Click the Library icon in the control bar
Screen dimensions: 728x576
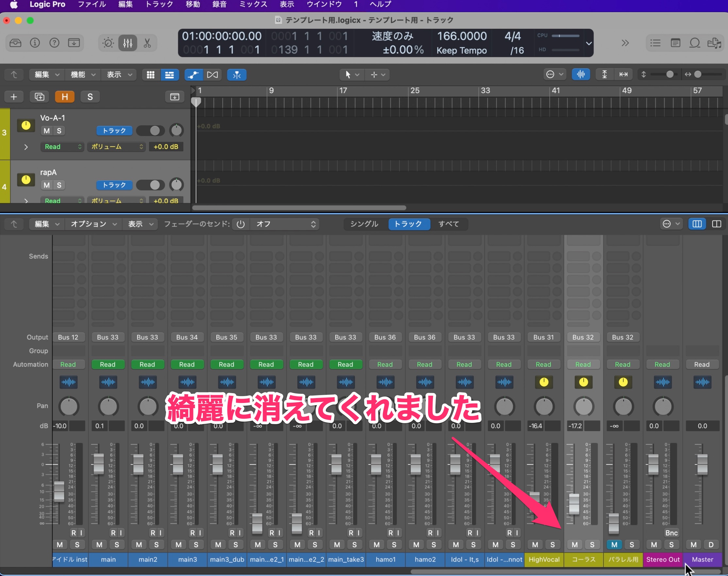15,43
